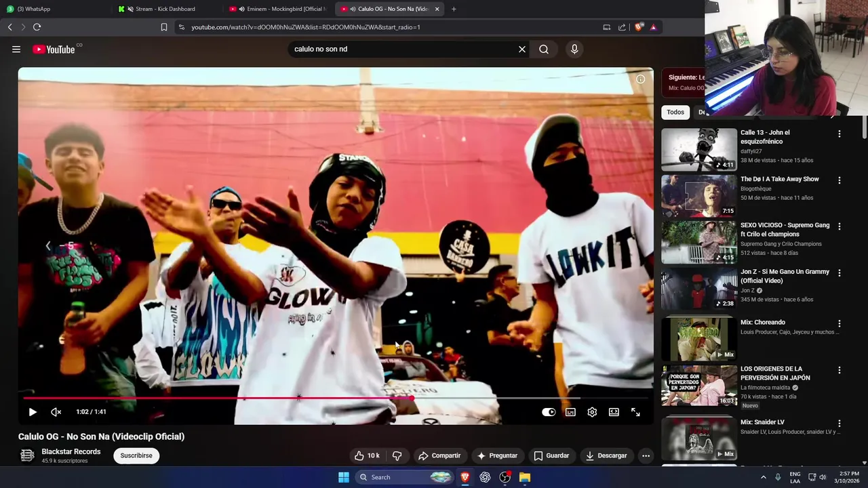Open File Explorer from the taskbar
Image resolution: width=868 pixels, height=488 pixels.
pyautogui.click(x=525, y=477)
